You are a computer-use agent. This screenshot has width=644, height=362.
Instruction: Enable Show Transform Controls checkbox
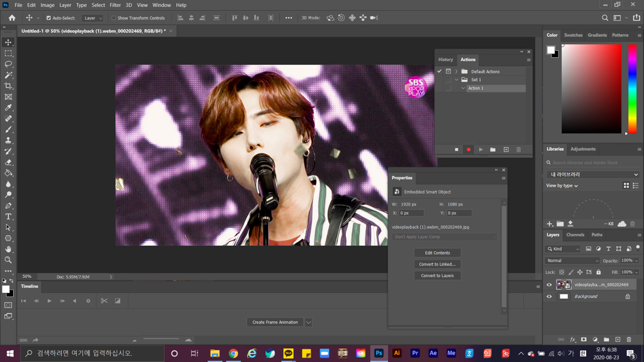coord(114,18)
